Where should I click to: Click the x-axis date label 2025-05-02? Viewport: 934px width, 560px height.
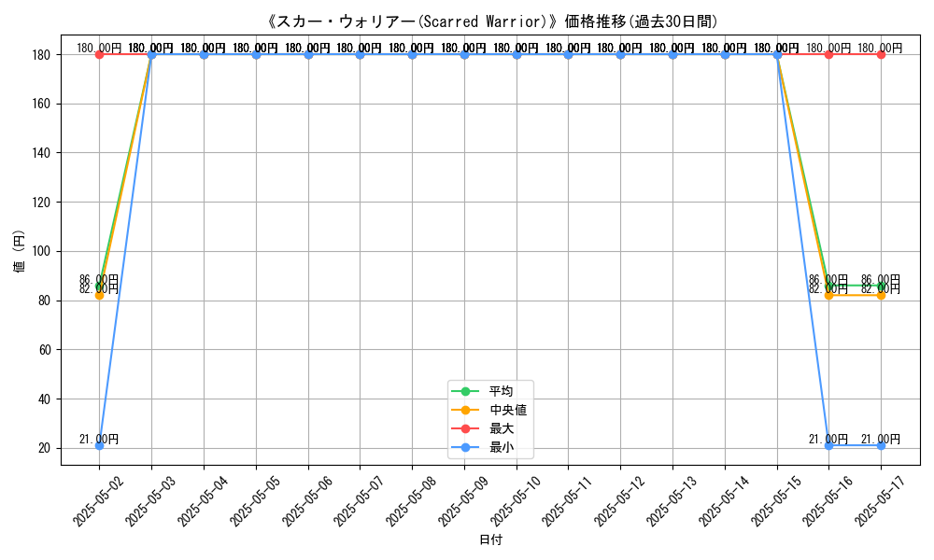99,501
